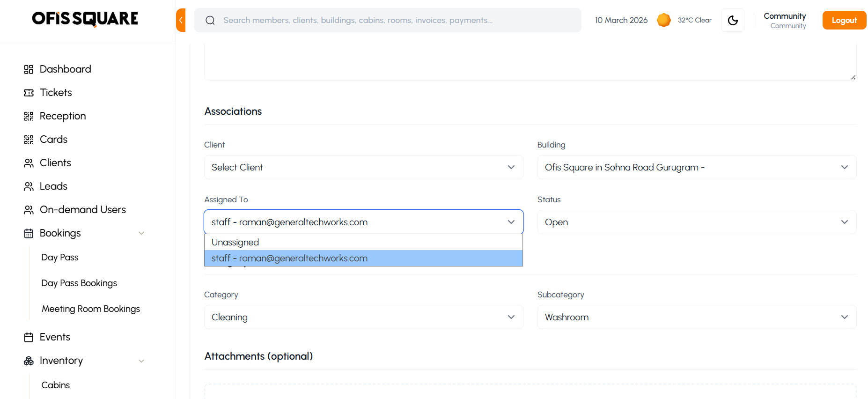Click the Inventory boxes icon
This screenshot has height=399, width=868.
point(29,361)
